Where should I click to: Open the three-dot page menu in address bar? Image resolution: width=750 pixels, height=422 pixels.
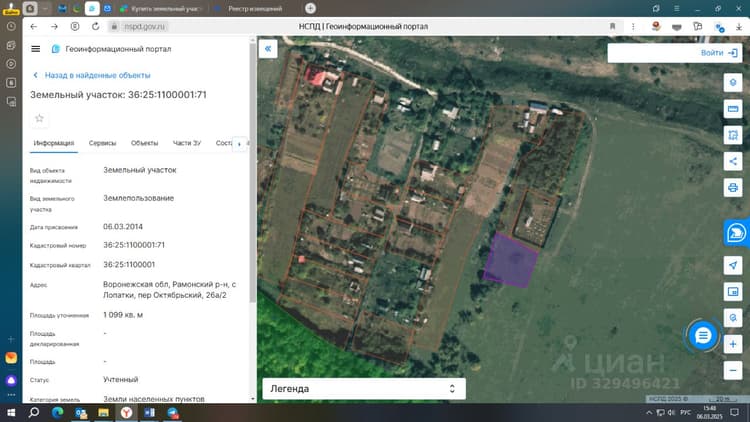[x=633, y=27]
